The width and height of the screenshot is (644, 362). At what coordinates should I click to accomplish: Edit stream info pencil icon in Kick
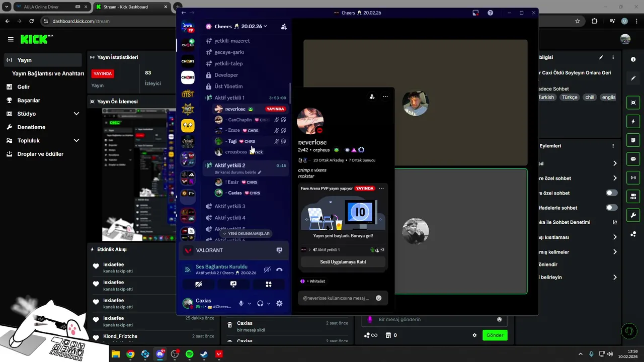point(601,57)
